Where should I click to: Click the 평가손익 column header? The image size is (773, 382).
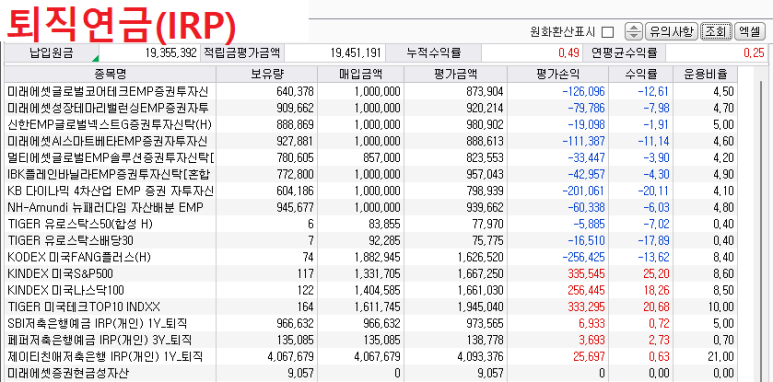click(x=558, y=74)
